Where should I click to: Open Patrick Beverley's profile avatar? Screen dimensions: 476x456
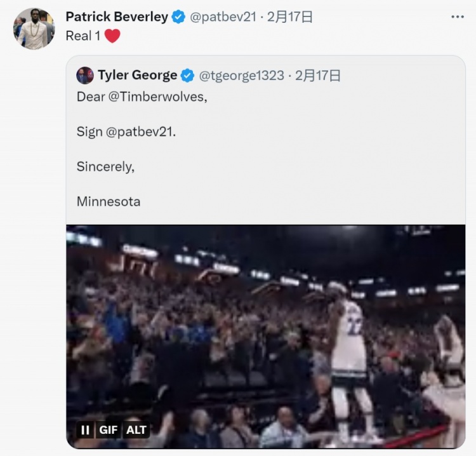tap(34, 29)
